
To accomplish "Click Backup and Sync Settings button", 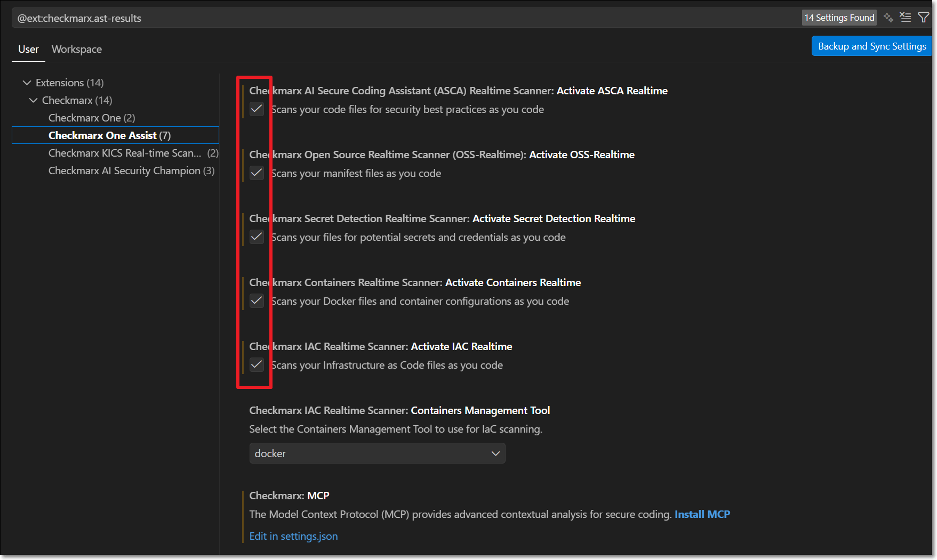I will tap(871, 46).
